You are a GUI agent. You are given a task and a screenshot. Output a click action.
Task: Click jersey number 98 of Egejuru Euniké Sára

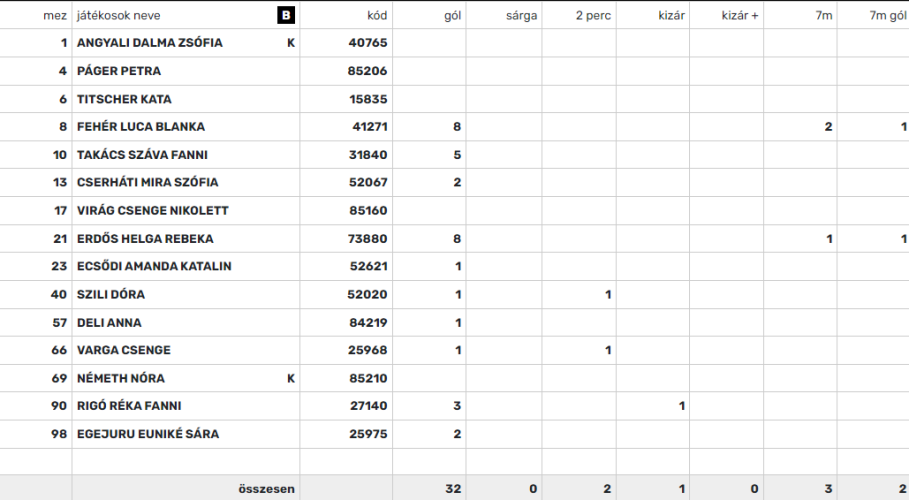coord(59,434)
